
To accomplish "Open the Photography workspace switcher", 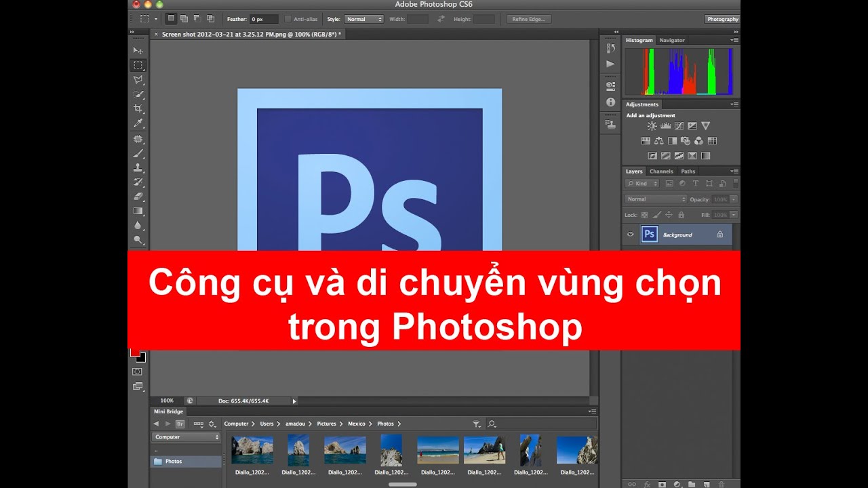I will pos(722,19).
